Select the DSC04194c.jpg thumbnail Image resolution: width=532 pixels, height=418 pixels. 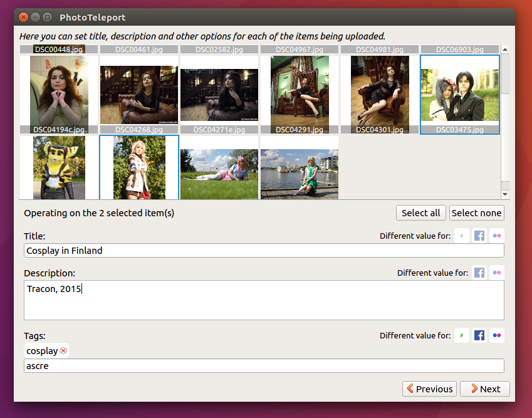tap(59, 95)
